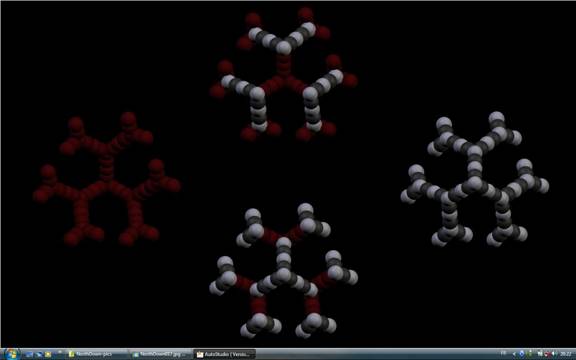Open the NorthDown pics folder taskbar button
Viewport: 576px width, 360px height.
point(97,354)
